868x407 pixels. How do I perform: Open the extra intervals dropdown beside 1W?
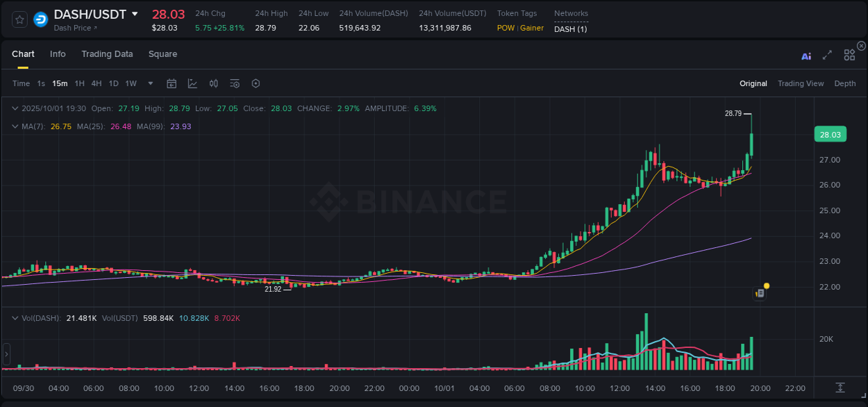point(150,83)
